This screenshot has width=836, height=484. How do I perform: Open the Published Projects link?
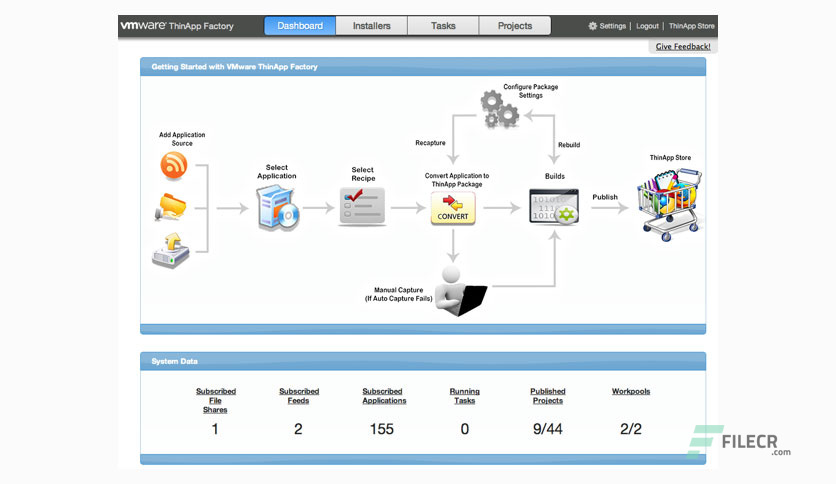[x=548, y=396]
